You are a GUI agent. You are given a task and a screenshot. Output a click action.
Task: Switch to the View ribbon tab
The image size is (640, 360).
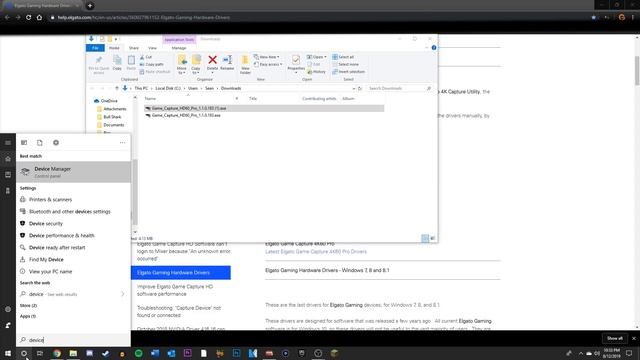pyautogui.click(x=152, y=48)
